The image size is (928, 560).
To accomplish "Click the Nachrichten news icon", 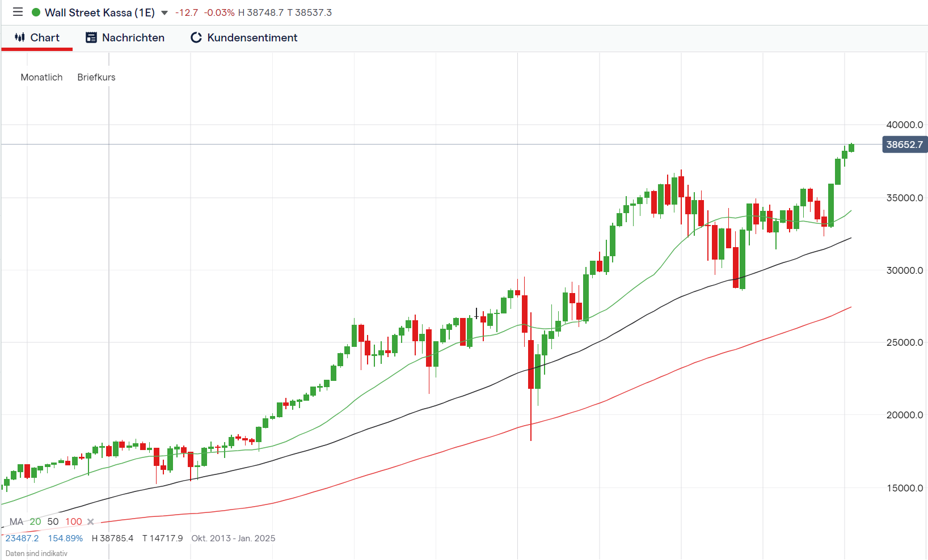I will pyautogui.click(x=91, y=37).
